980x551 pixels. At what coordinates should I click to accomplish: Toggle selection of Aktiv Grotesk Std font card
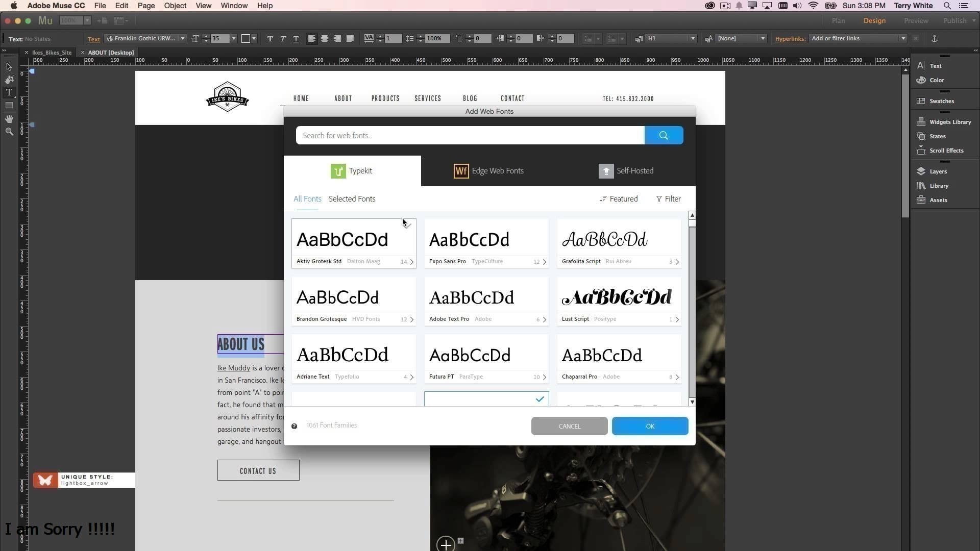click(x=407, y=225)
